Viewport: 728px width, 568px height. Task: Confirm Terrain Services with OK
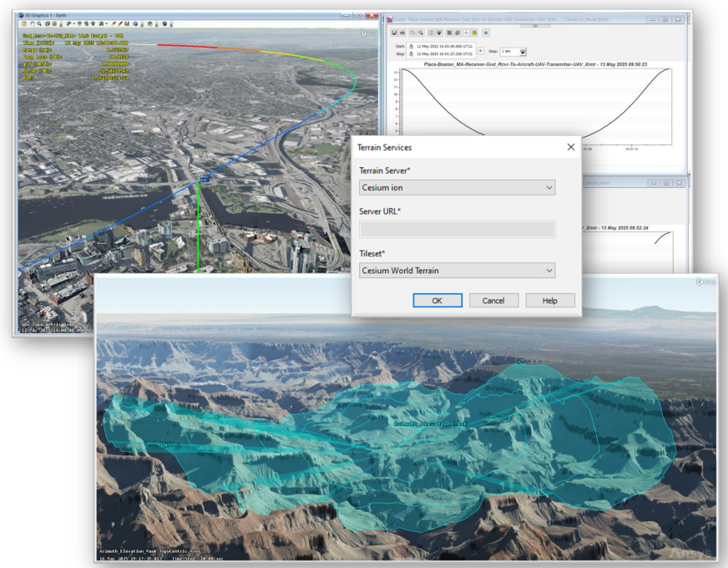pos(437,301)
